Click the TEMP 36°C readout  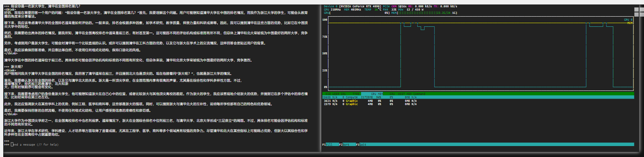coord(373,9)
